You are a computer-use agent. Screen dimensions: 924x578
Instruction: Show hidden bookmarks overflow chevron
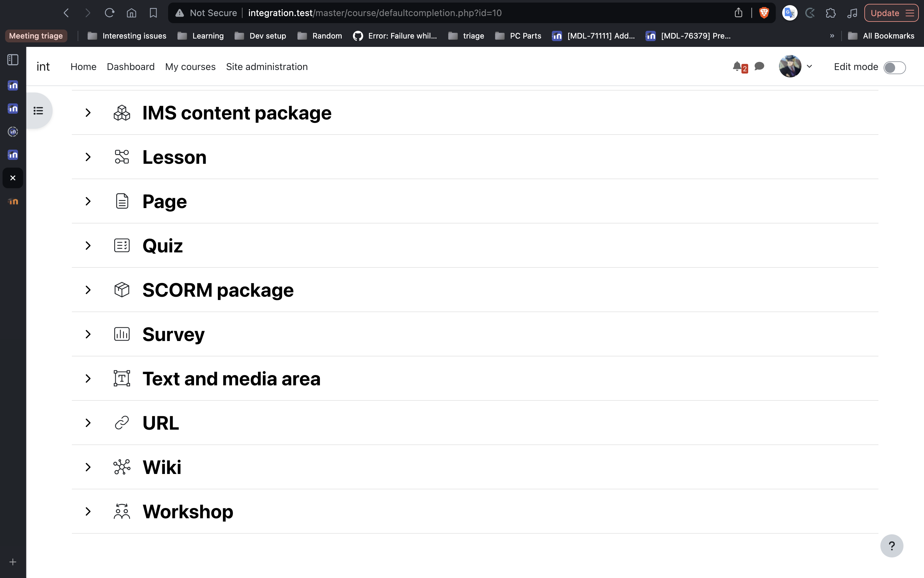tap(832, 36)
